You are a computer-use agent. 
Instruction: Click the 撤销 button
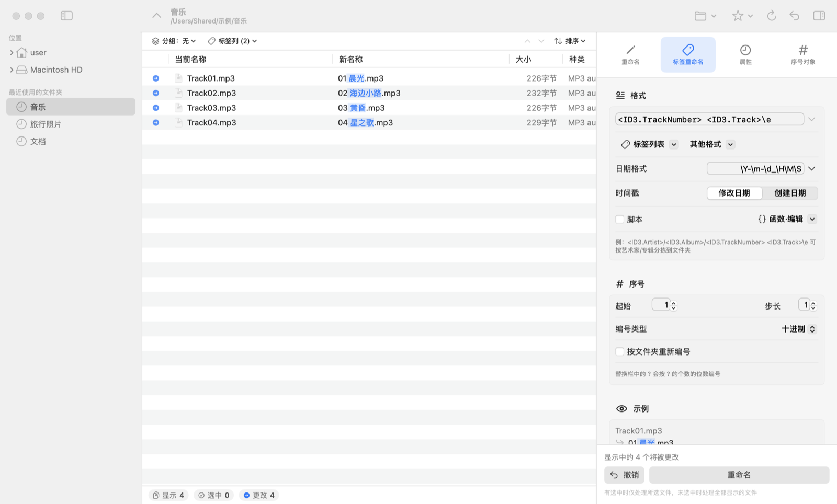(x=624, y=475)
